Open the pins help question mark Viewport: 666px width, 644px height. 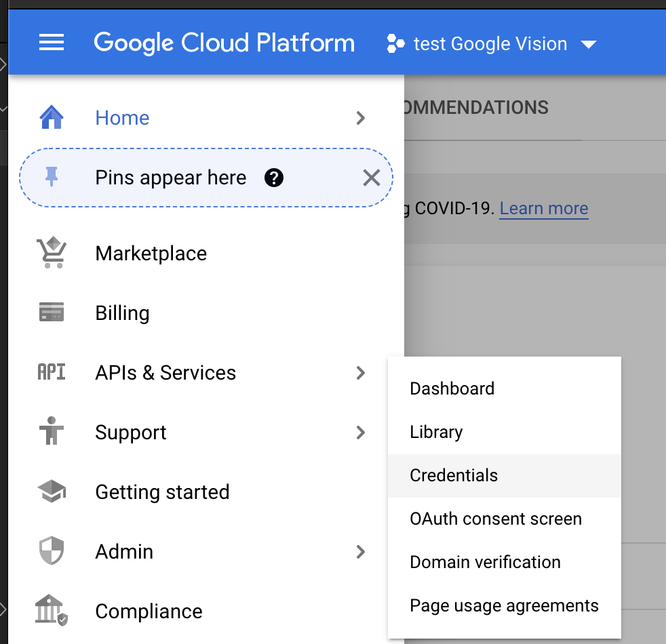point(274,178)
